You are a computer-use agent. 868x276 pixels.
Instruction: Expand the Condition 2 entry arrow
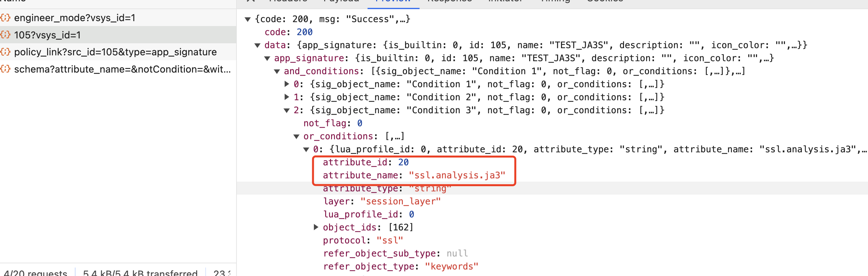[x=287, y=97]
